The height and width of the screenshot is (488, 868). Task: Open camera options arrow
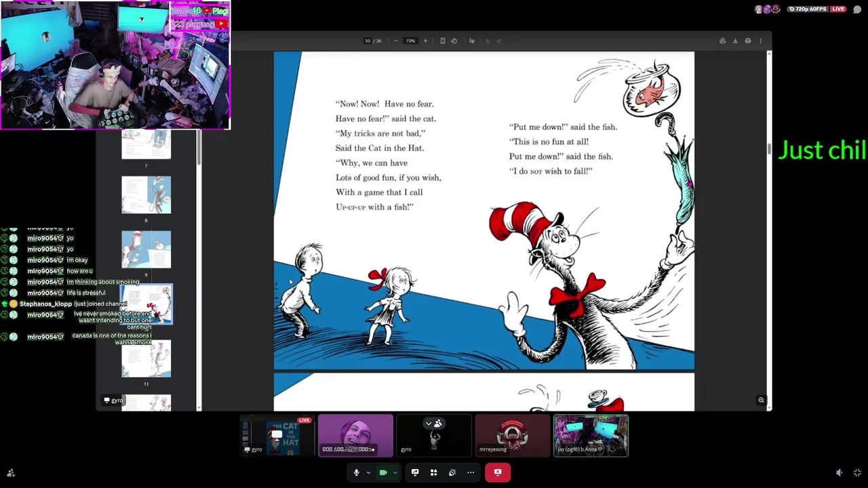(x=395, y=472)
